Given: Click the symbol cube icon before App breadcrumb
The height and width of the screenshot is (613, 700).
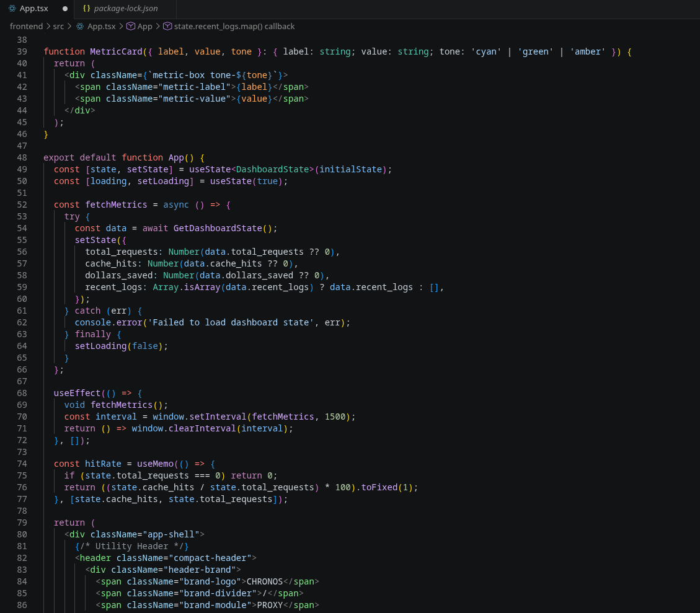Looking at the screenshot, I should 130,26.
